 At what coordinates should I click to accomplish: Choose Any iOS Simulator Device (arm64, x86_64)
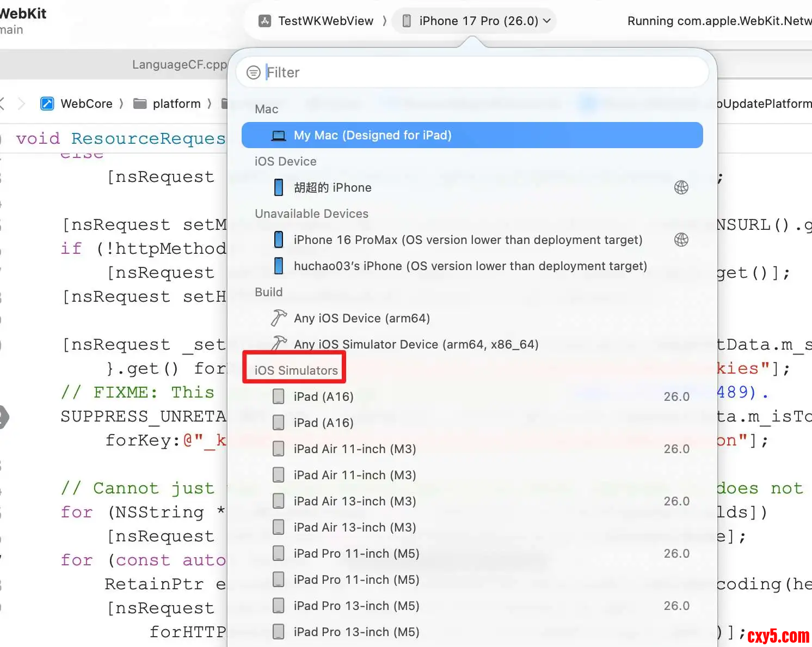click(x=416, y=344)
